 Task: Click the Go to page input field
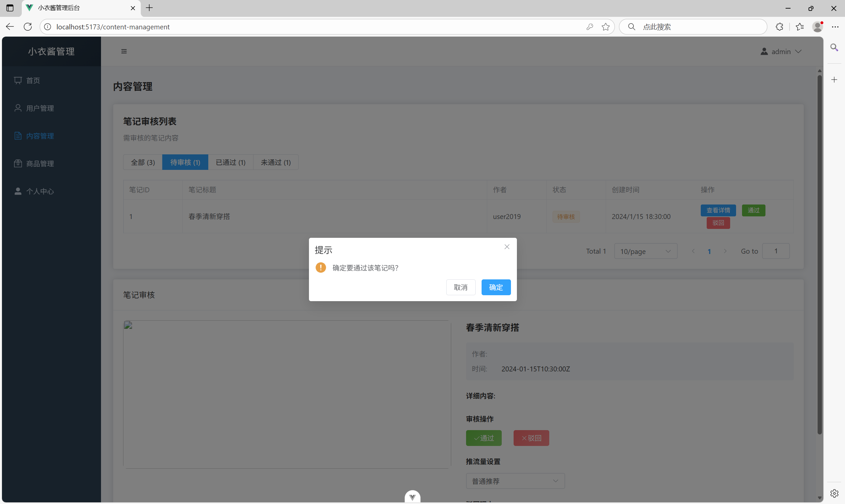(776, 251)
